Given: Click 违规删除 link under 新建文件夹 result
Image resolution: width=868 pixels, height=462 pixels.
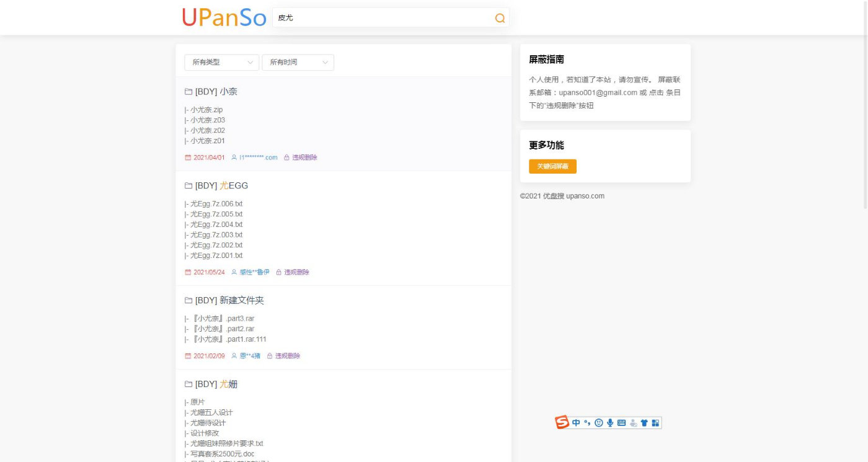Looking at the screenshot, I should 288,356.
